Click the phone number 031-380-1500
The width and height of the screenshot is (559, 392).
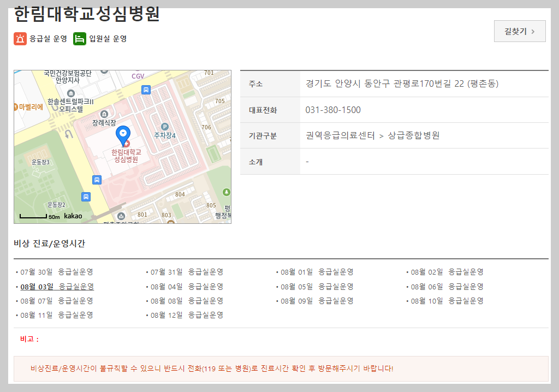333,110
